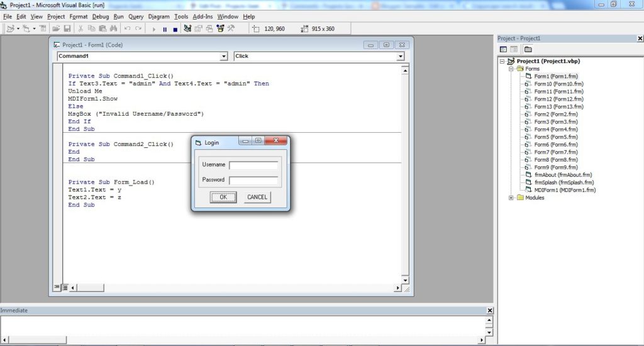
Task: Open the Toolbox hammer-and-wrench icon
Action: point(231,29)
